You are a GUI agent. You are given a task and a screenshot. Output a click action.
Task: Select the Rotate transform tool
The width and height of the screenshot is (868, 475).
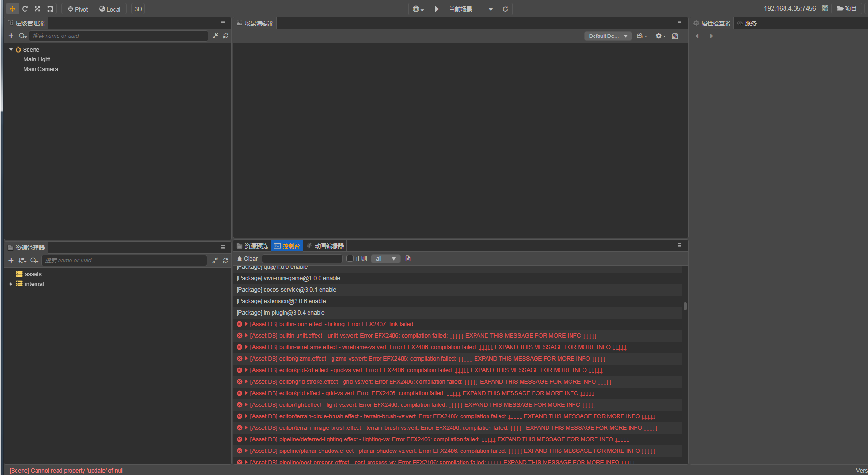point(25,9)
